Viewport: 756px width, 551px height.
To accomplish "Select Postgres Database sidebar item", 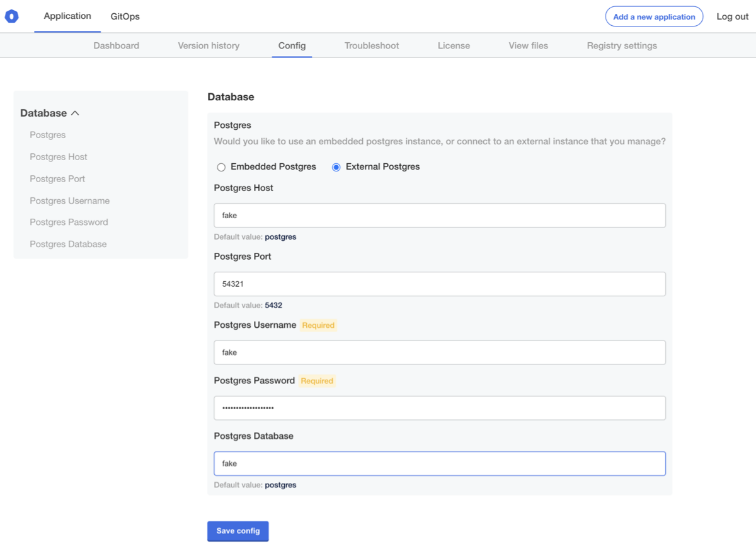I will point(68,244).
